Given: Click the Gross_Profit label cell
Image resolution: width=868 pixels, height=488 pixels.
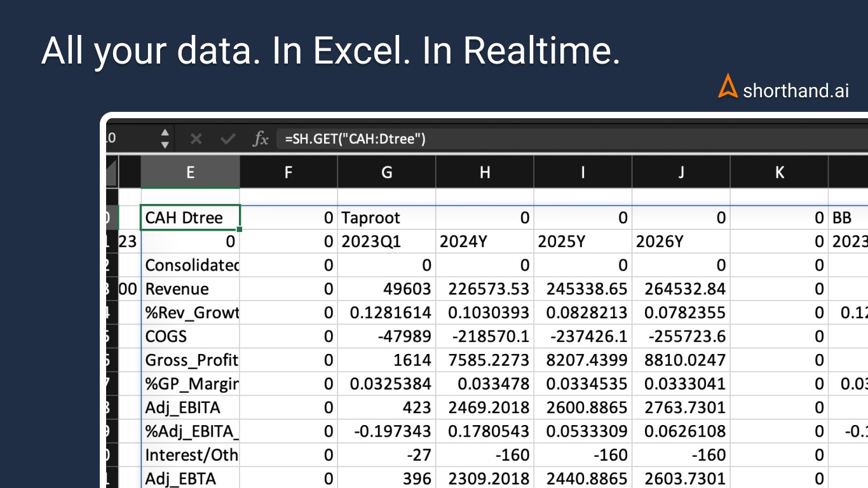Looking at the screenshot, I should pyautogui.click(x=190, y=360).
